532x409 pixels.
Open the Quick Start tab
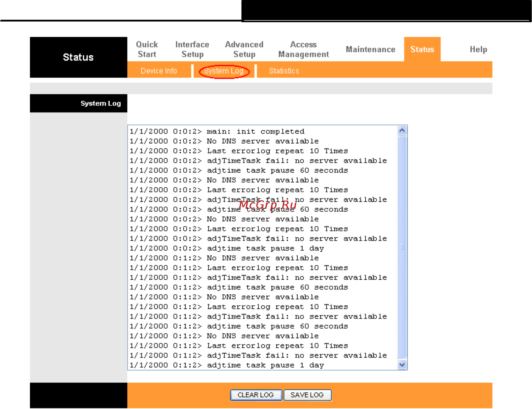[147, 49]
